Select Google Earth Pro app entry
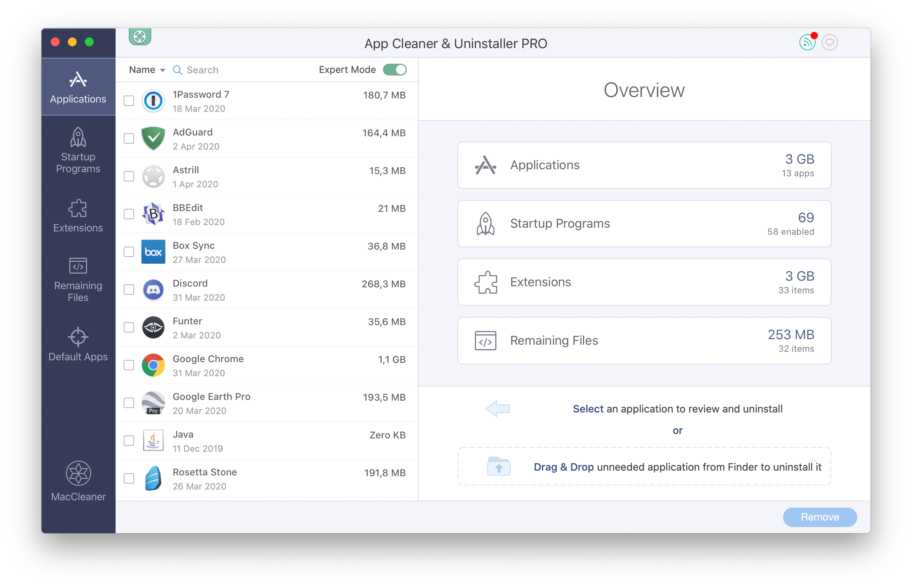 click(266, 404)
